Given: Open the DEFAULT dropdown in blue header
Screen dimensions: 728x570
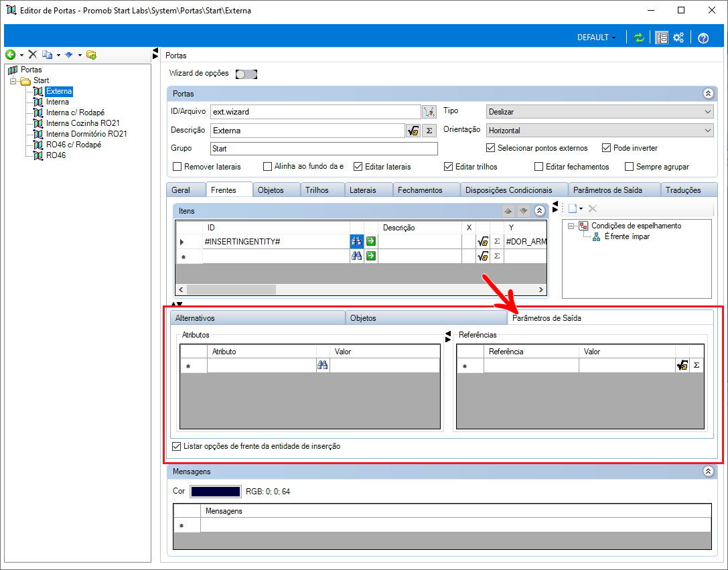Looking at the screenshot, I should (x=597, y=38).
